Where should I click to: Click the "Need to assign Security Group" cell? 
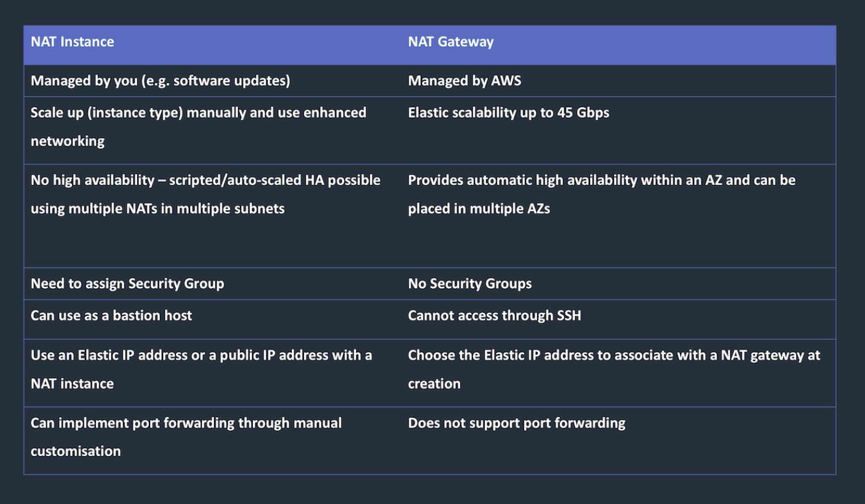pyautogui.click(x=127, y=283)
